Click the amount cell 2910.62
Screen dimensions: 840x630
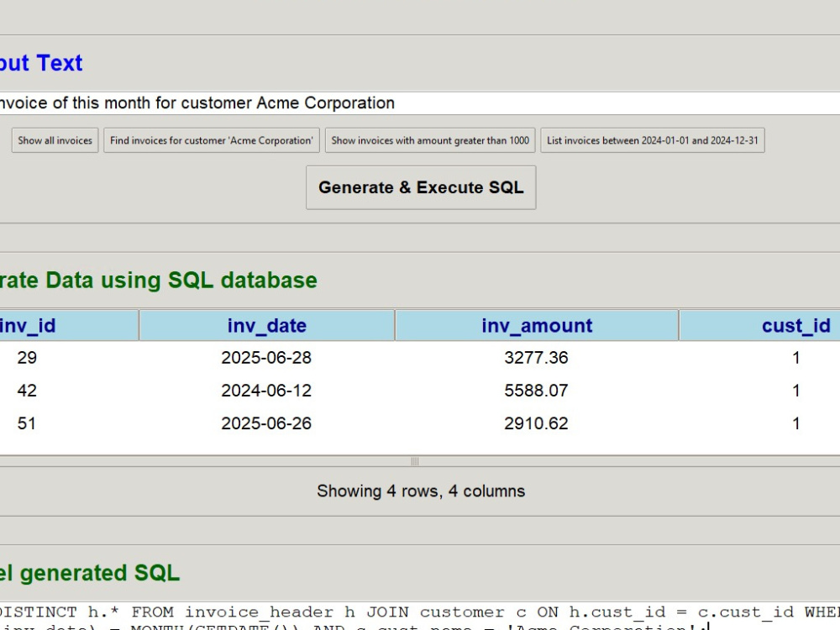(x=536, y=423)
